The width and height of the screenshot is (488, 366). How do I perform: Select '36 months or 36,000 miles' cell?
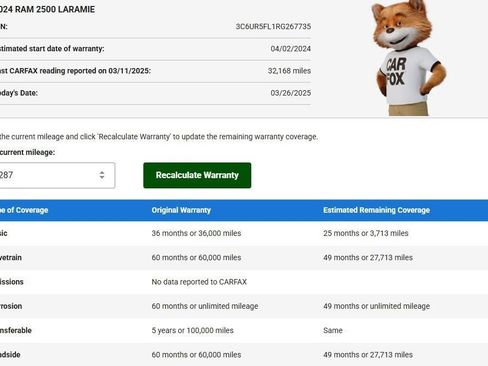click(196, 233)
